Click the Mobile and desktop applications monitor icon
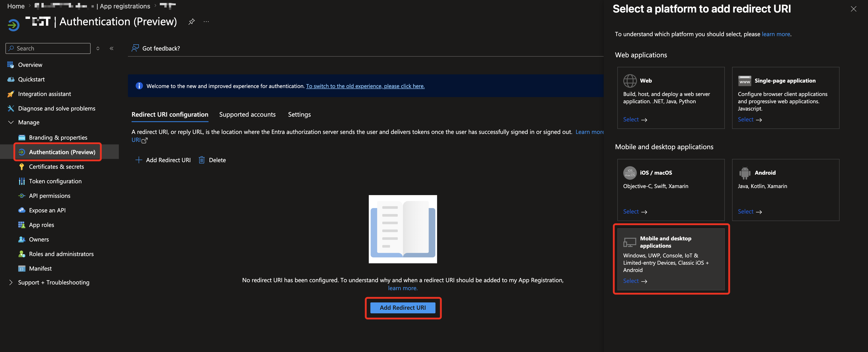This screenshot has width=868, height=352. (630, 242)
